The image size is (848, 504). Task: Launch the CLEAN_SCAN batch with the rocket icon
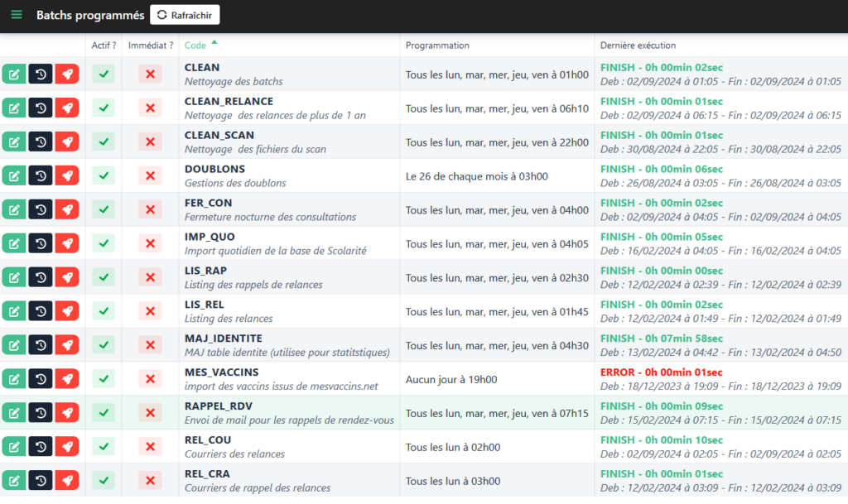(67, 142)
